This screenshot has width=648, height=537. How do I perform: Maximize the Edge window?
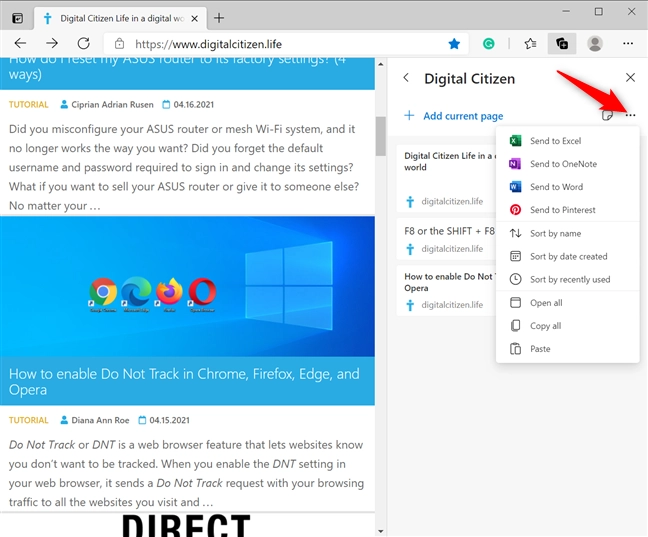click(598, 12)
